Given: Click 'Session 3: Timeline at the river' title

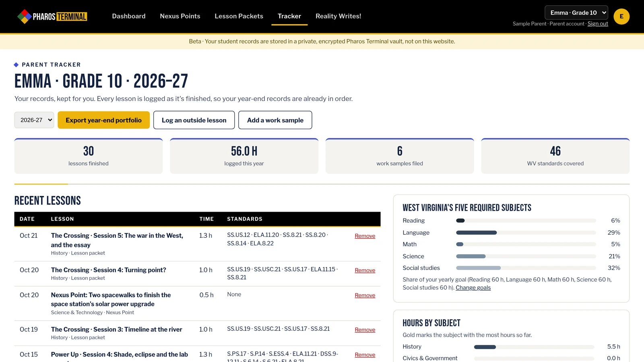Looking at the screenshot, I should click(x=117, y=329).
